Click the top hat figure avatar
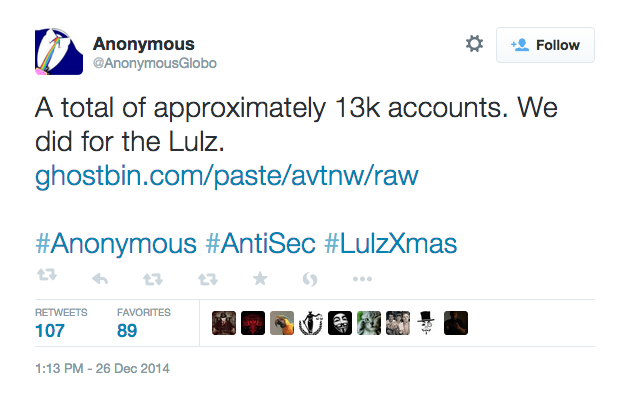 [x=426, y=322]
